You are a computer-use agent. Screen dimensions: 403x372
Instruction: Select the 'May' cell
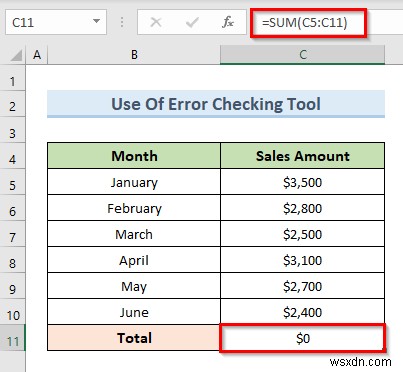[134, 286]
